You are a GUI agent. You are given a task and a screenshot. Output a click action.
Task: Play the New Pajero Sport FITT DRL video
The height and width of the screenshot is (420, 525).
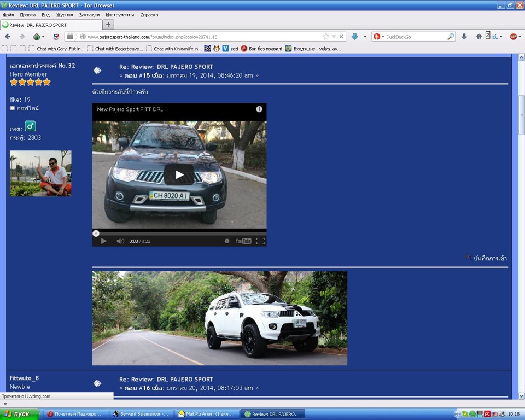tap(179, 175)
